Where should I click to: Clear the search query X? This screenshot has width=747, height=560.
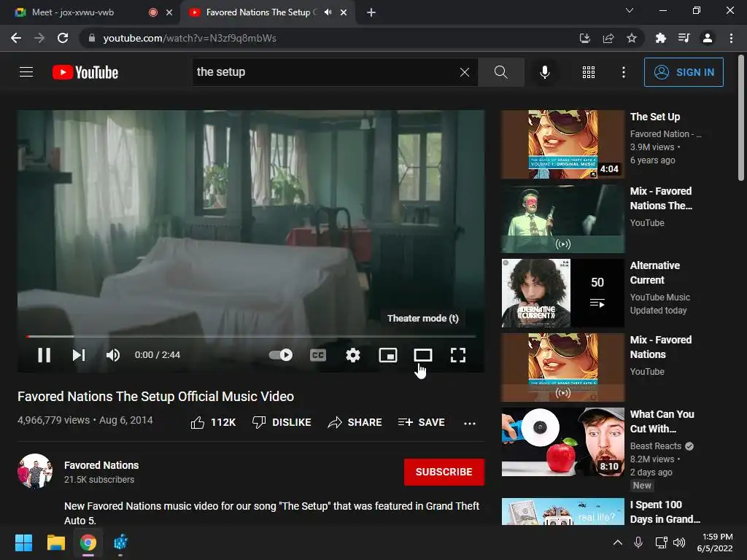pos(465,72)
